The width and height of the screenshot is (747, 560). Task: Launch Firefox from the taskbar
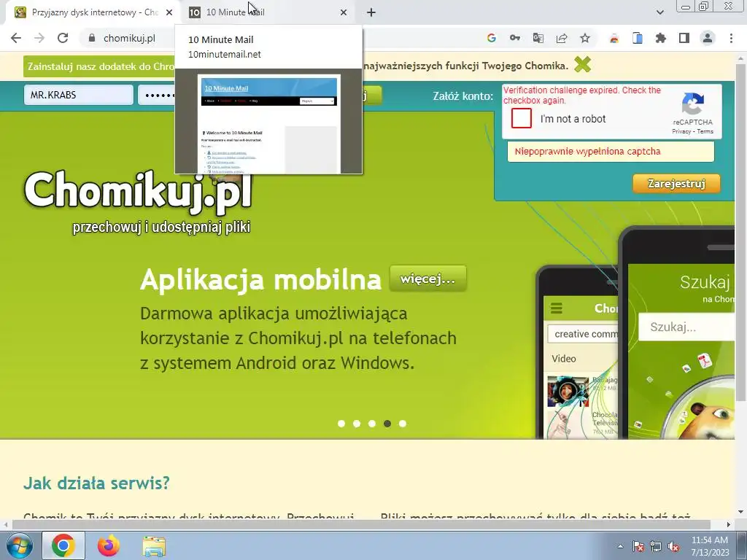109,545
